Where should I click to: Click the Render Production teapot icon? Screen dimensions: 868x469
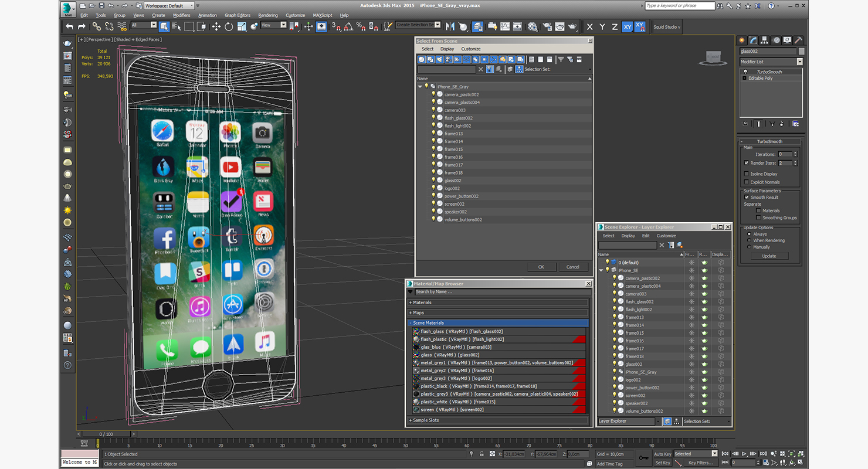coord(573,26)
